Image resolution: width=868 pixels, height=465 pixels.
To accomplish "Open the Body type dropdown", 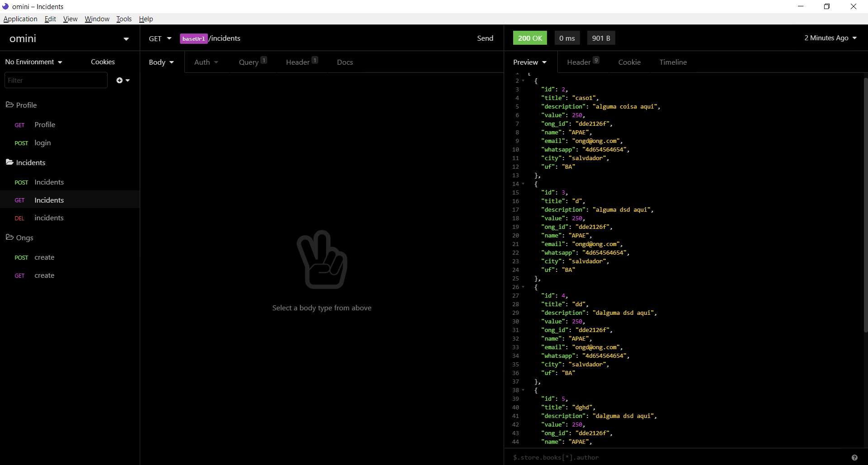I will [161, 62].
